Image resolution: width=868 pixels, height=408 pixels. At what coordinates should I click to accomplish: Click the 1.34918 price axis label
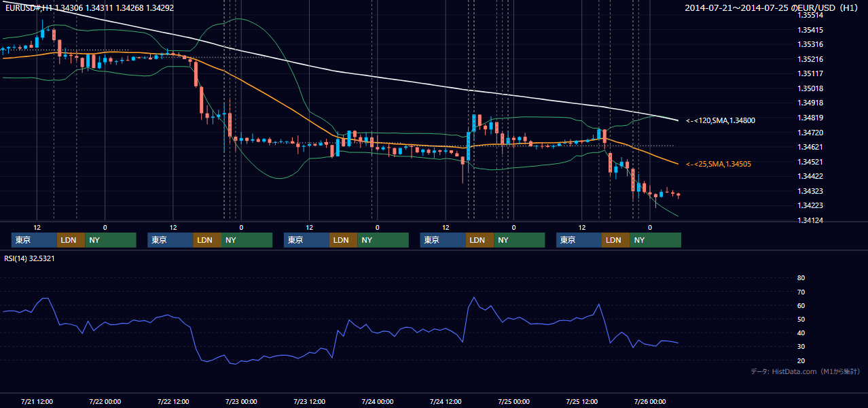(x=810, y=103)
